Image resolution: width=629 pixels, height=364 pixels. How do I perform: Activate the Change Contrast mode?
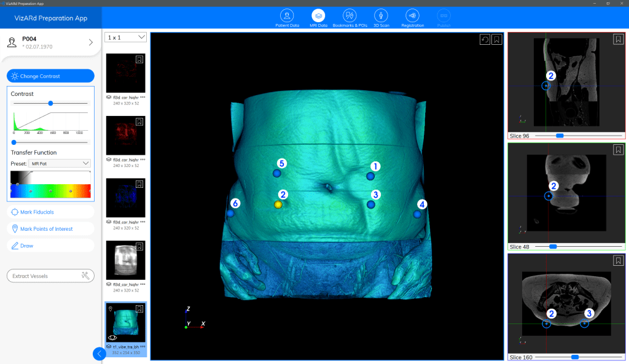[x=50, y=76]
